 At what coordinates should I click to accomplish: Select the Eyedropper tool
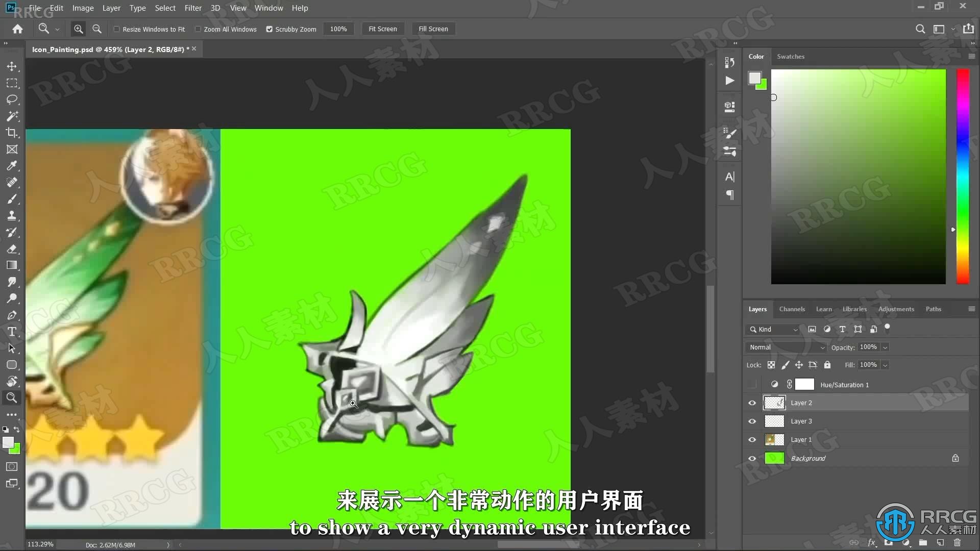tap(12, 166)
